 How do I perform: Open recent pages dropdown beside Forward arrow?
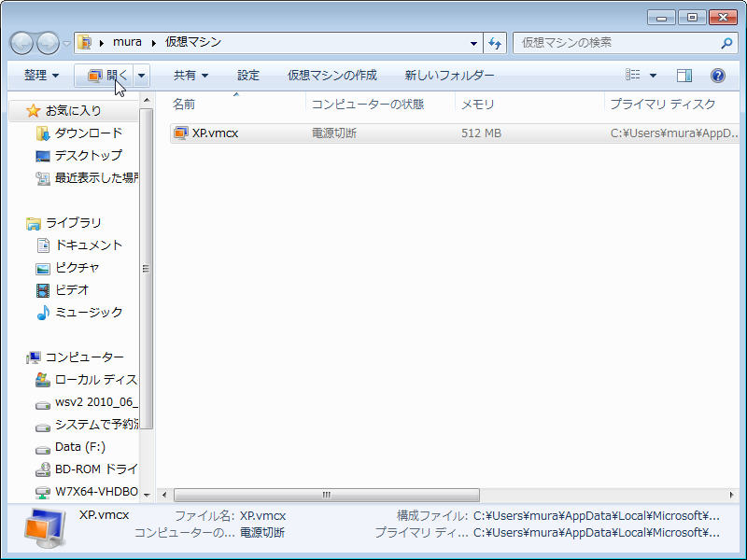66,43
